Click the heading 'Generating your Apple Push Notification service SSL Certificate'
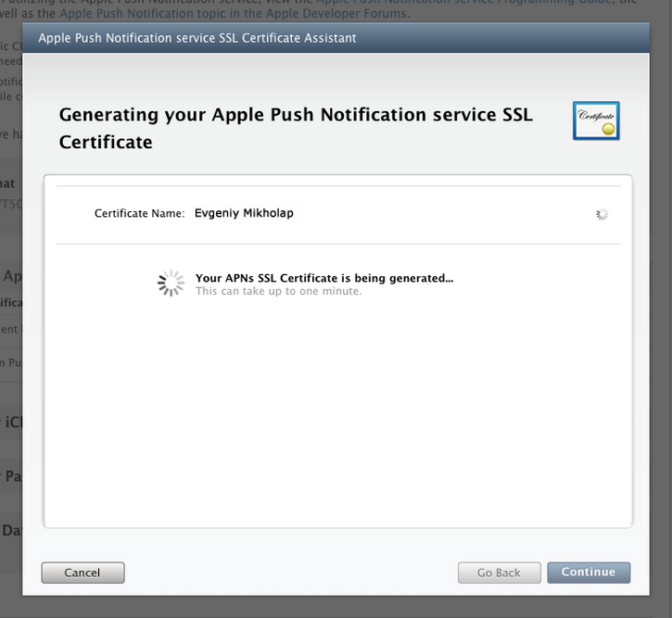The width and height of the screenshot is (672, 618). [x=296, y=128]
